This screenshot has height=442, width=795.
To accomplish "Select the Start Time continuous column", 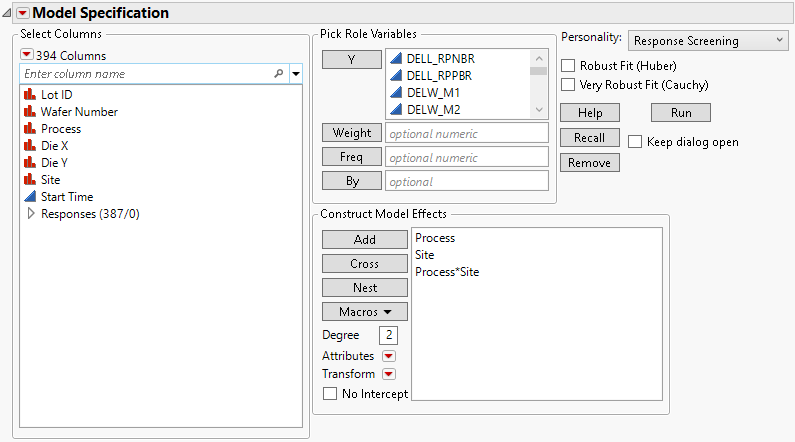I will click(x=66, y=197).
